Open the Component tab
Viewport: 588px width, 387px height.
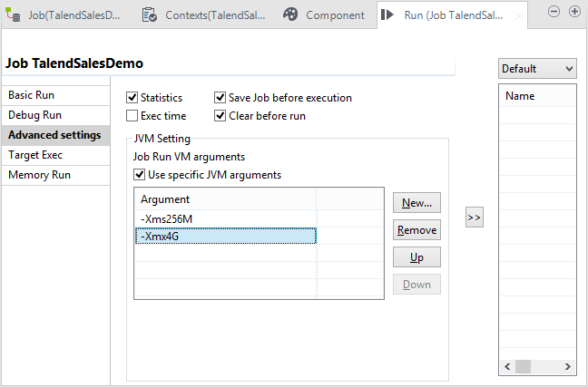pyautogui.click(x=324, y=15)
